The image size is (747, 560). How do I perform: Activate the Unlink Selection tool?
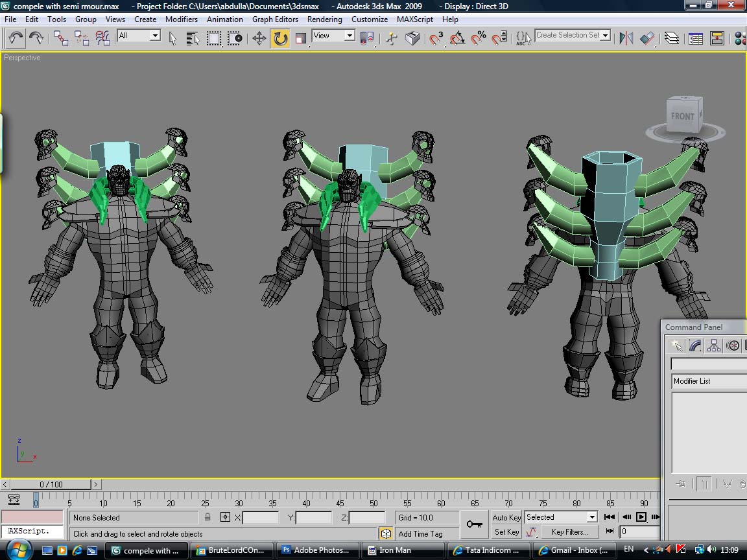pos(82,38)
